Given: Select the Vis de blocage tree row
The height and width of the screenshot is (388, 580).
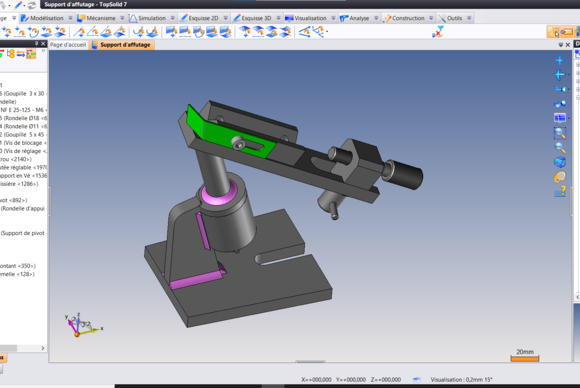Looking at the screenshot, I should [24, 143].
